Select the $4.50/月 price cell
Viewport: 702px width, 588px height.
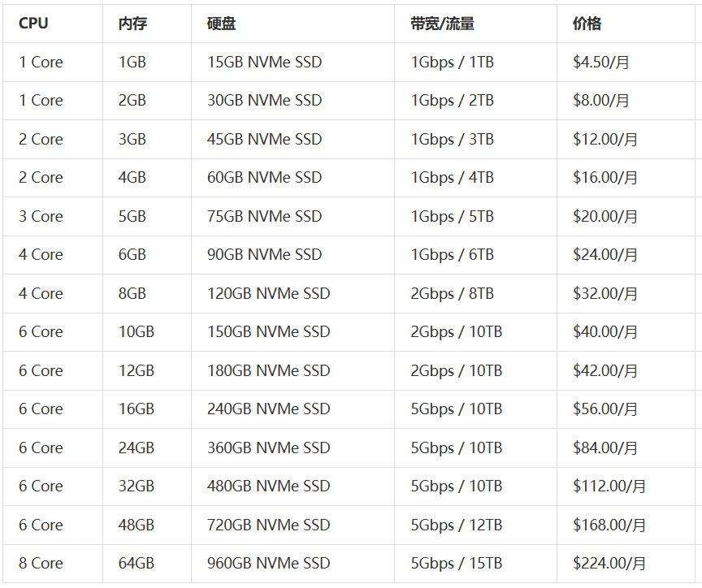click(x=600, y=63)
